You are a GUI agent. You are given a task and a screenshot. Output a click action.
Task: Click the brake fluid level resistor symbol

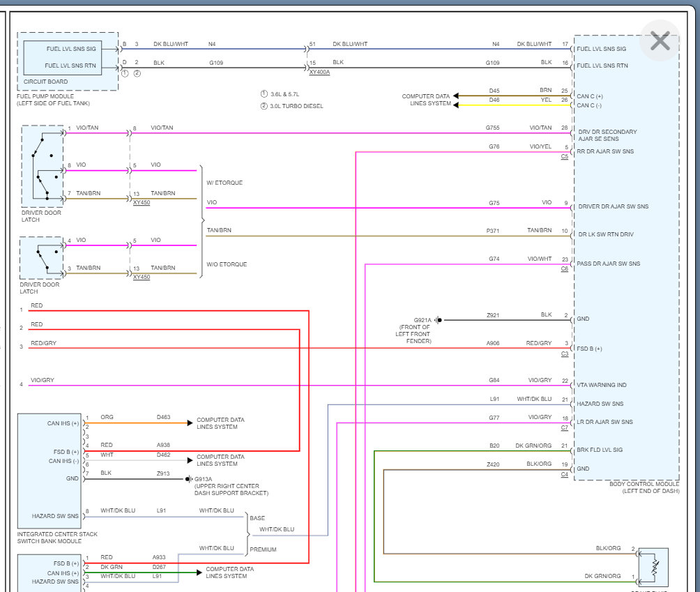tap(654, 565)
